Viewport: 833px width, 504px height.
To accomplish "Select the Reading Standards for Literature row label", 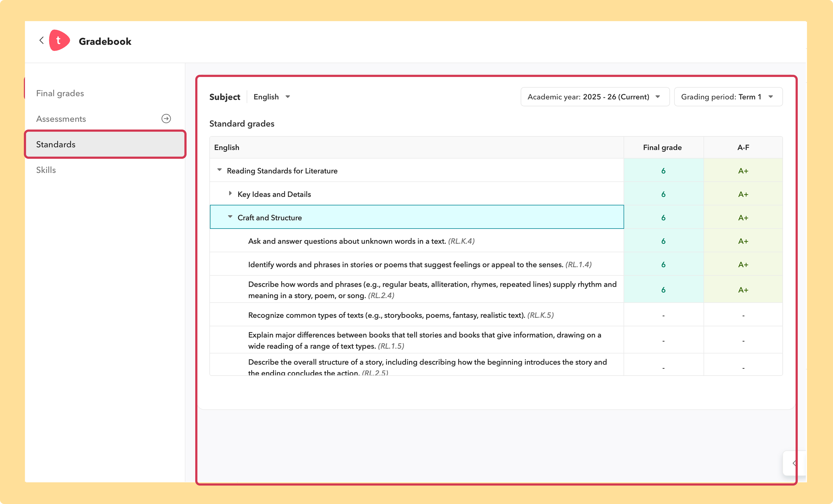I will click(x=282, y=171).
